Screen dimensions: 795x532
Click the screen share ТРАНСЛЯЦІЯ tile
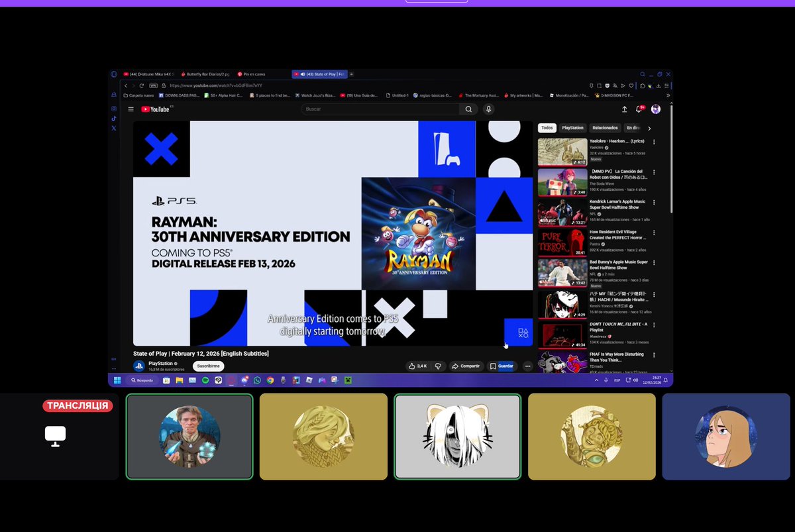click(x=60, y=436)
